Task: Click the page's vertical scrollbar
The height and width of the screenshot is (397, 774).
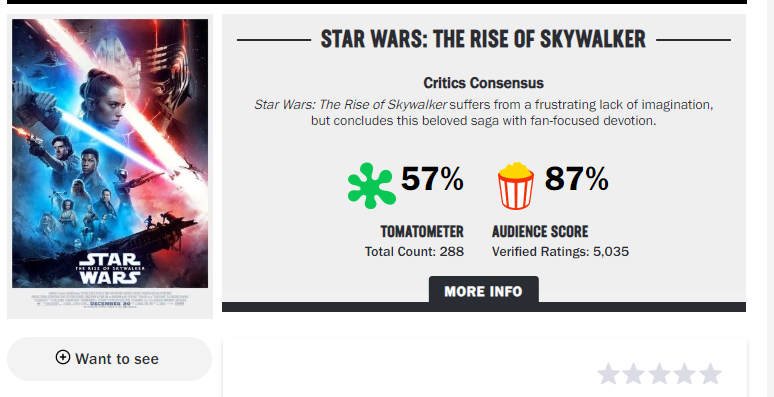Action: click(x=770, y=198)
